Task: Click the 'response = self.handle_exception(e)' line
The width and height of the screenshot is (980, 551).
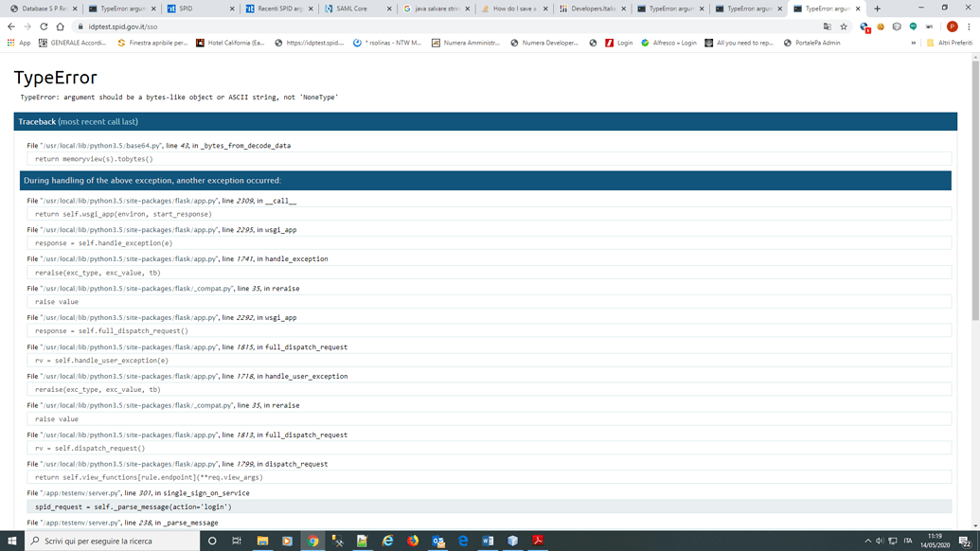Action: coord(489,243)
